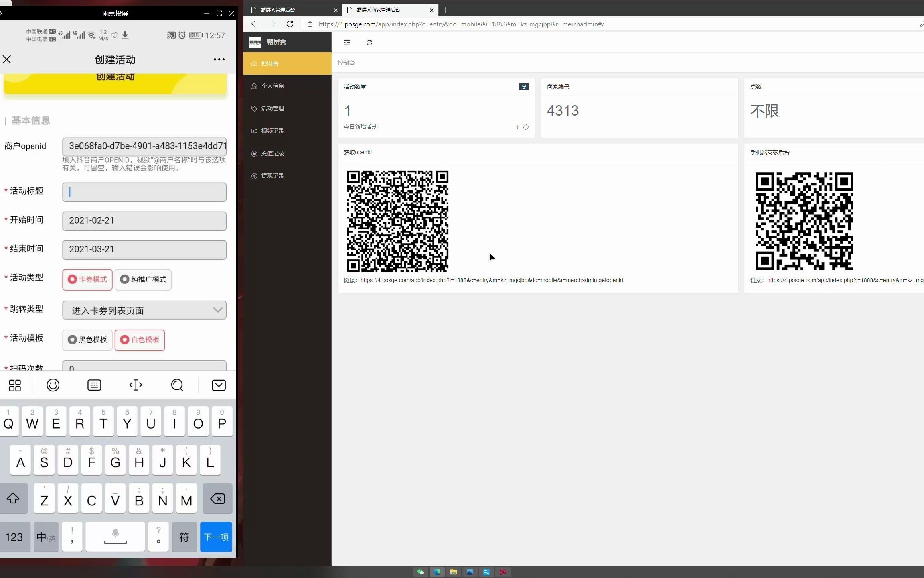924x578 pixels.
Task: Tap the shift key on the keyboard
Action: (x=13, y=499)
